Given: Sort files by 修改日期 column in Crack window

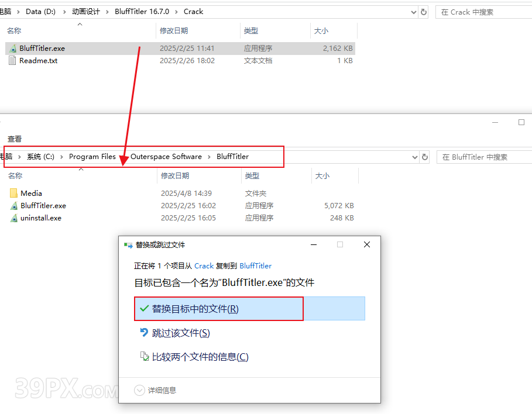Looking at the screenshot, I should [x=174, y=30].
